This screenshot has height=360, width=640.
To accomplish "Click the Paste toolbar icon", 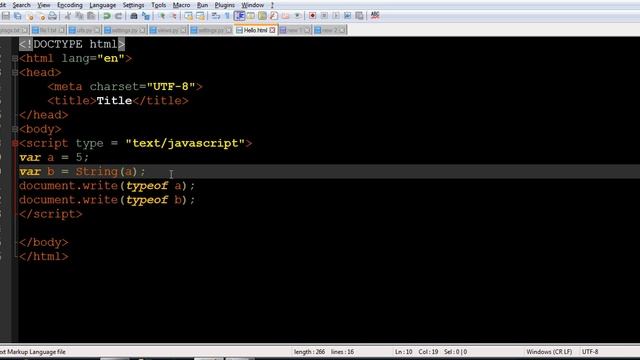I will point(91,16).
